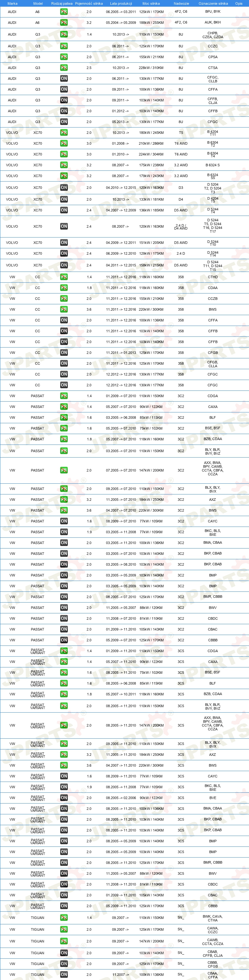This screenshot has height=980, width=249.
Task: Click the Oznaczenie silnika column header
Action: tap(213, 3)
